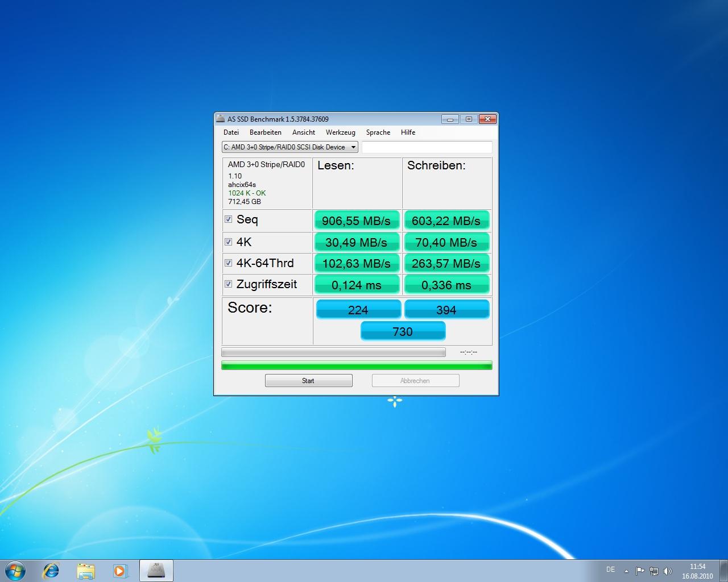728x582 pixels.
Task: Click the write score 394
Action: click(x=446, y=309)
